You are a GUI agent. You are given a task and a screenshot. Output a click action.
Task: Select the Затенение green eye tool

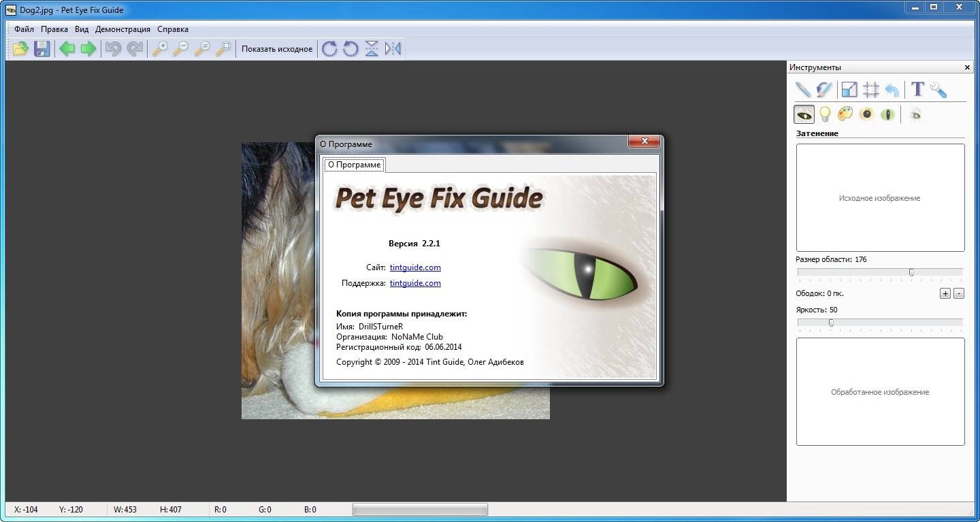tap(804, 114)
